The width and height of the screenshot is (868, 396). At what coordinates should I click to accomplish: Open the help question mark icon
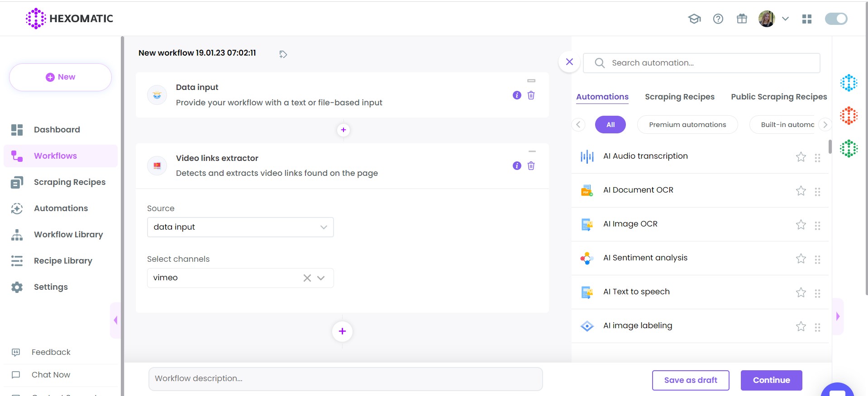pyautogui.click(x=718, y=19)
